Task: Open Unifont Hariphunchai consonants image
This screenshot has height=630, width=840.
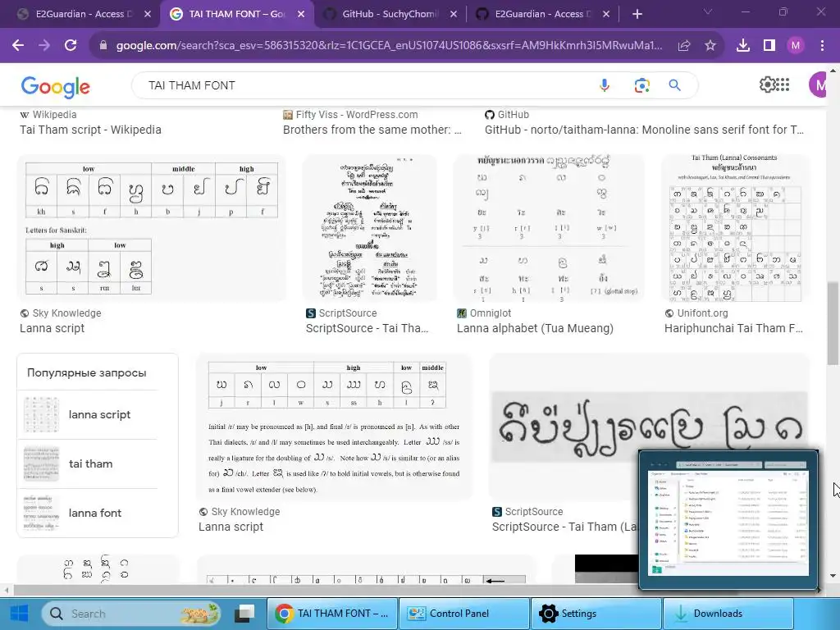Action: coord(735,229)
